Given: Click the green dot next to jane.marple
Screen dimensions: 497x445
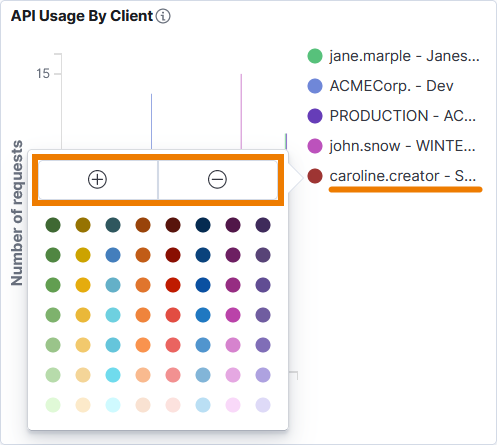Looking at the screenshot, I should coord(315,56).
